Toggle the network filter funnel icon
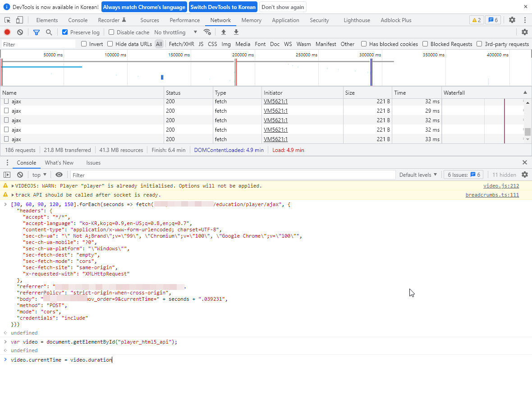The width and height of the screenshot is (532, 418). point(37,32)
